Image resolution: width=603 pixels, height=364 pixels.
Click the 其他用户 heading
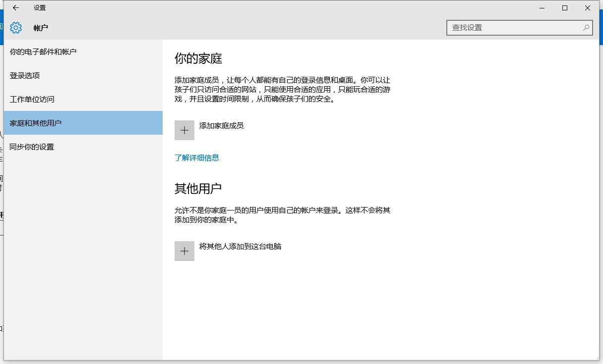[198, 189]
